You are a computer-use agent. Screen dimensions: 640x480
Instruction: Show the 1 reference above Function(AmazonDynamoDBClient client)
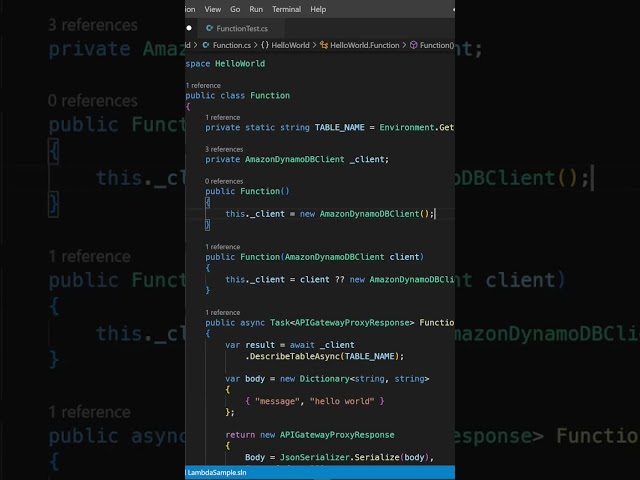223,247
